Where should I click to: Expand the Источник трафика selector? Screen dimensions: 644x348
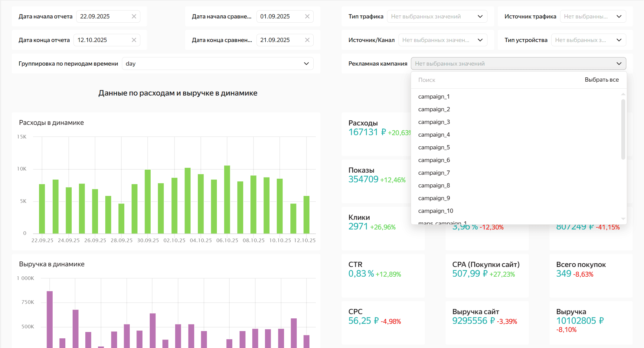point(592,16)
